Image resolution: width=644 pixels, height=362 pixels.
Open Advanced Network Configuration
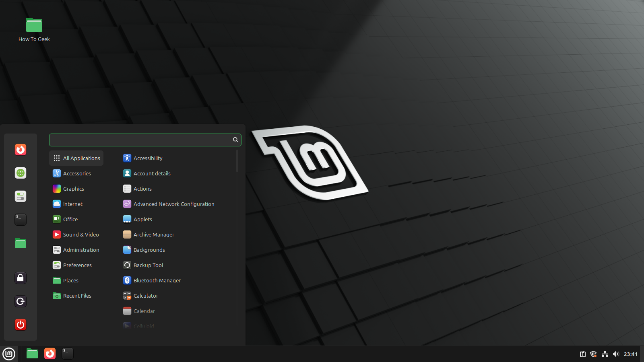(x=174, y=204)
